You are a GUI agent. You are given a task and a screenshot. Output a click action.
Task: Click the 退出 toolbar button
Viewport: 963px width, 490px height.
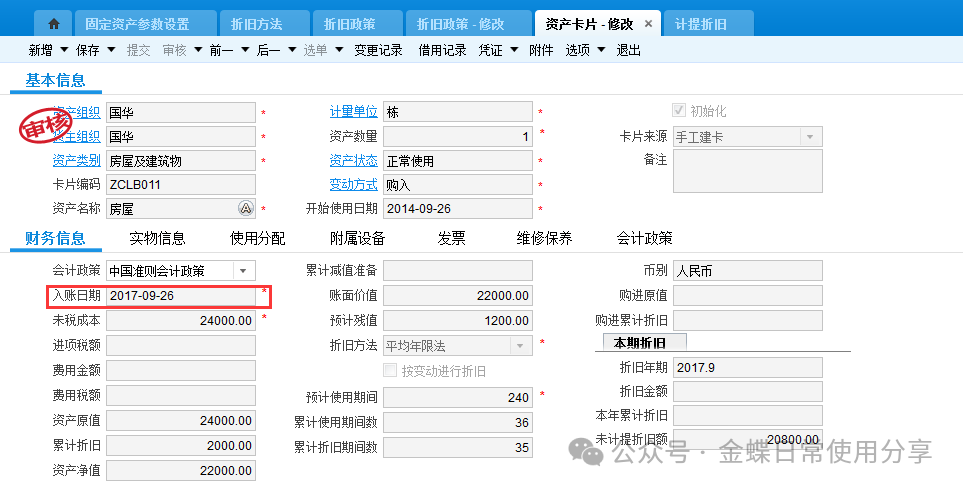click(x=628, y=50)
